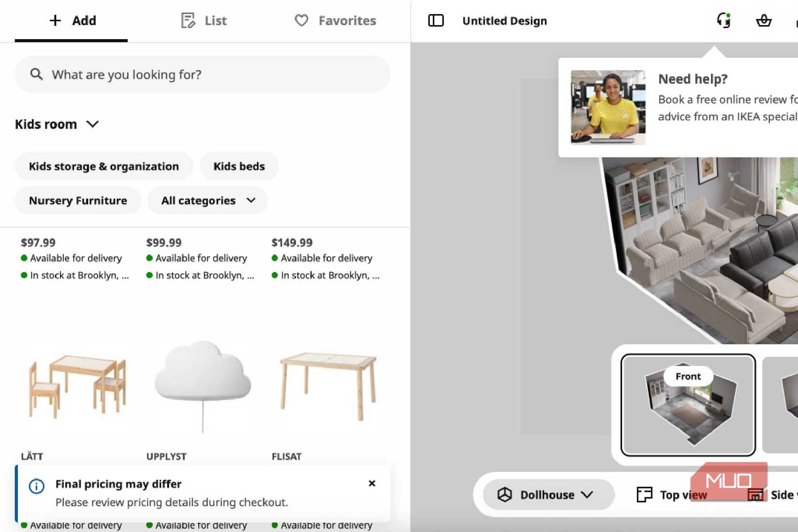Open the Favorites tab

click(x=335, y=21)
